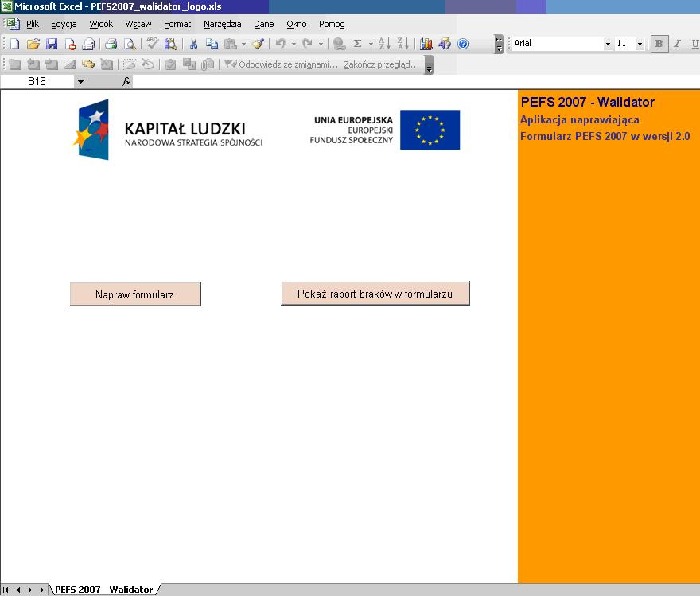The image size is (700, 596).
Task: Select the PEFS 2007 - Walidator sheet tab
Action: pos(103,590)
